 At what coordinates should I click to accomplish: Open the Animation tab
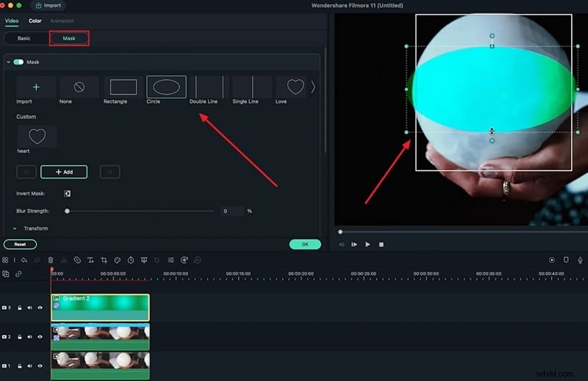[x=62, y=21]
